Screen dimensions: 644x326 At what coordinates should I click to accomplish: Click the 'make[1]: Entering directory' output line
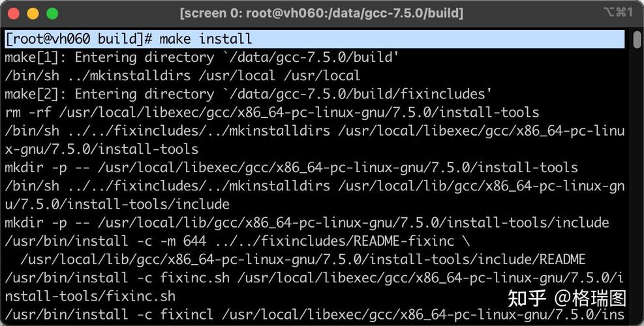click(x=202, y=57)
